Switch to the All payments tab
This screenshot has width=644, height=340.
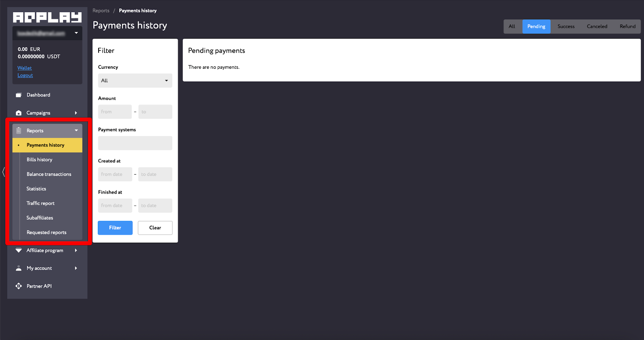click(512, 27)
